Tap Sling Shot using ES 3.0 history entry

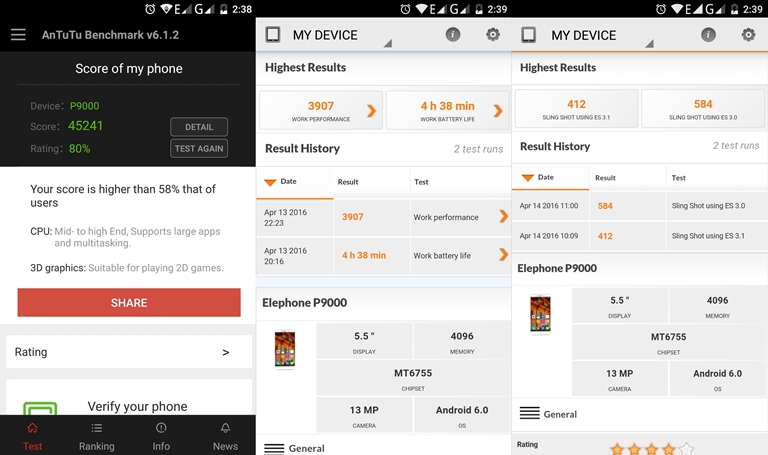coord(708,206)
